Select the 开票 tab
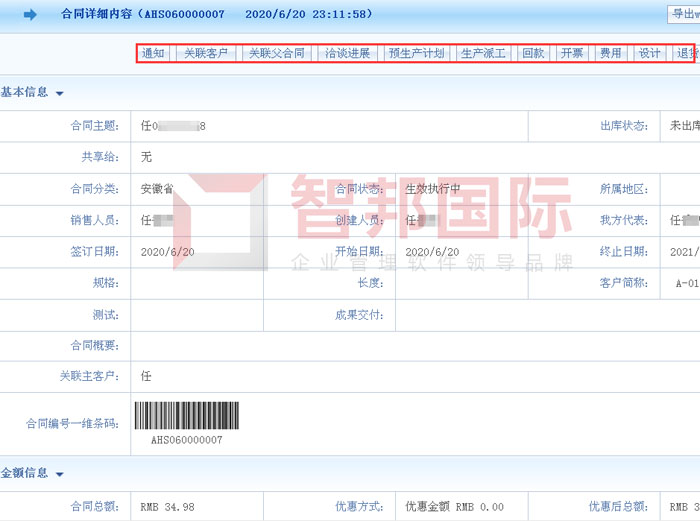 click(x=572, y=54)
